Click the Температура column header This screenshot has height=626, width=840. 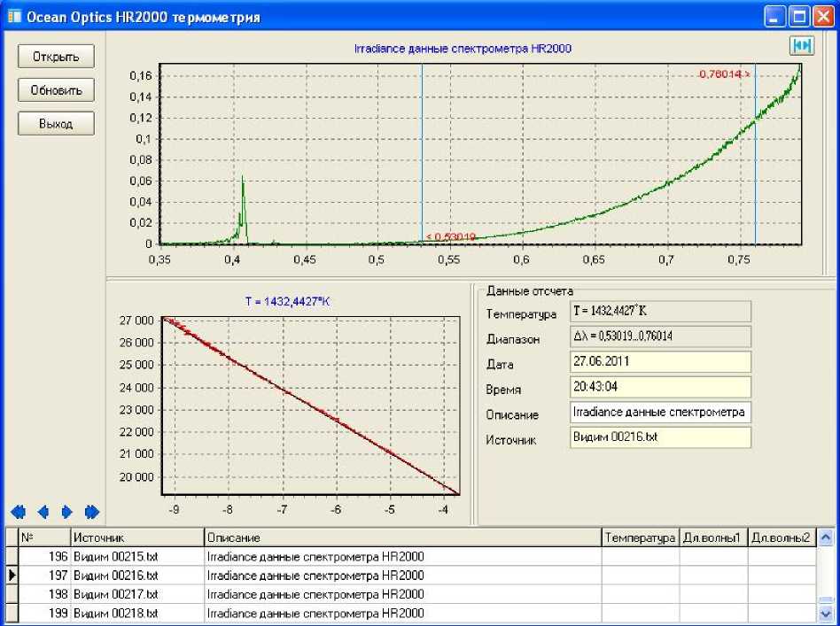click(640, 537)
